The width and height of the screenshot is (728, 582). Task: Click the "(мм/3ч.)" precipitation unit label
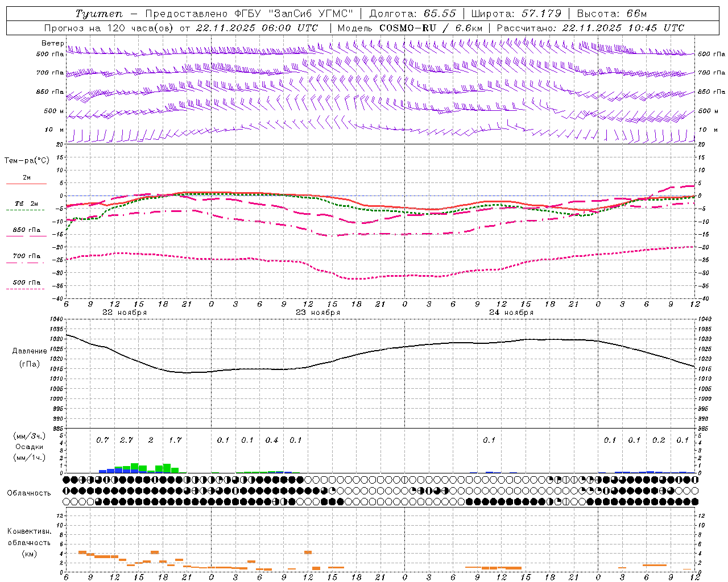point(30,436)
